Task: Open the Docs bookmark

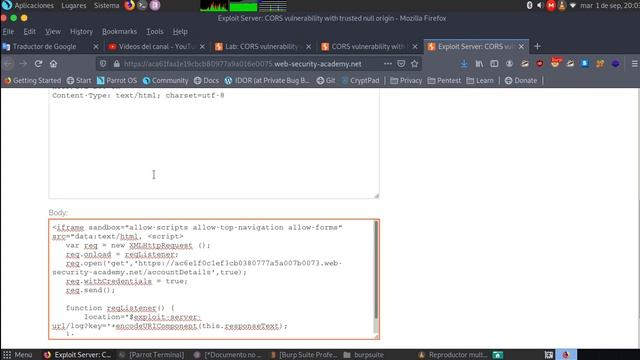Action: point(206,80)
